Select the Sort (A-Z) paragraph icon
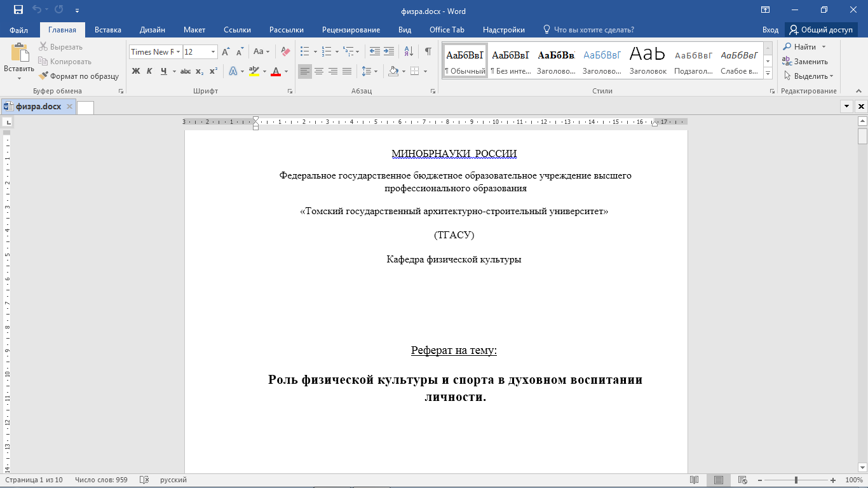868x488 pixels. tap(409, 52)
